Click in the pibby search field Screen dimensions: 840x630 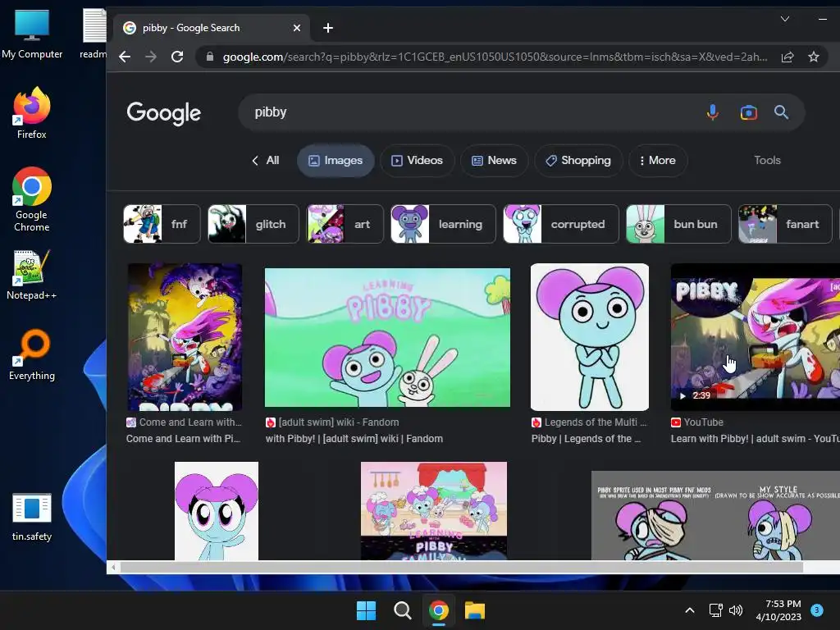[472, 112]
